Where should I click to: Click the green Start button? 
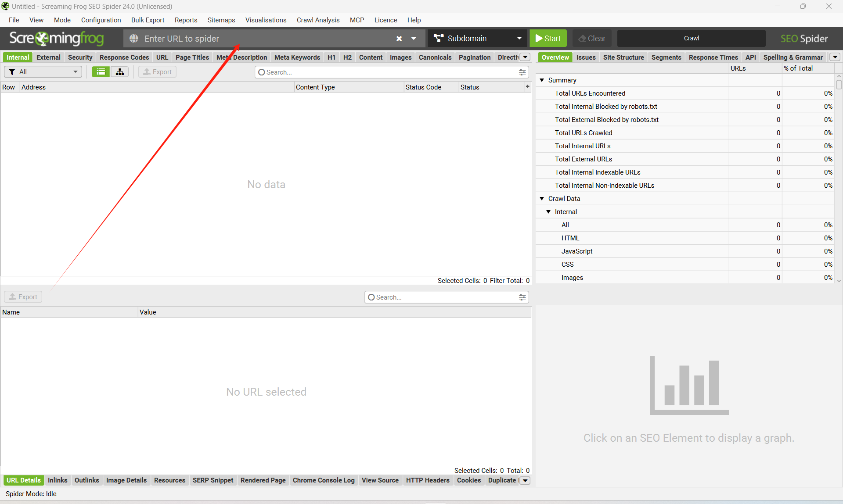click(548, 39)
